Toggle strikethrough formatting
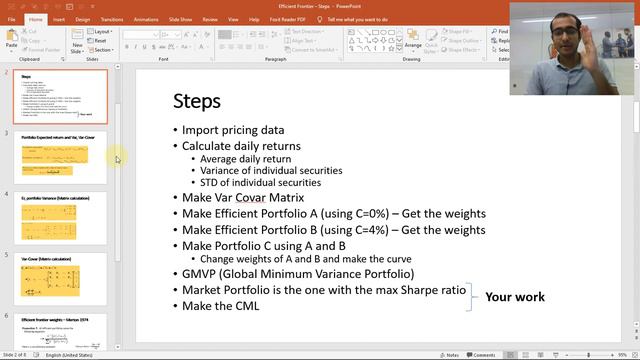The width and height of the screenshot is (640, 360). click(x=162, y=47)
